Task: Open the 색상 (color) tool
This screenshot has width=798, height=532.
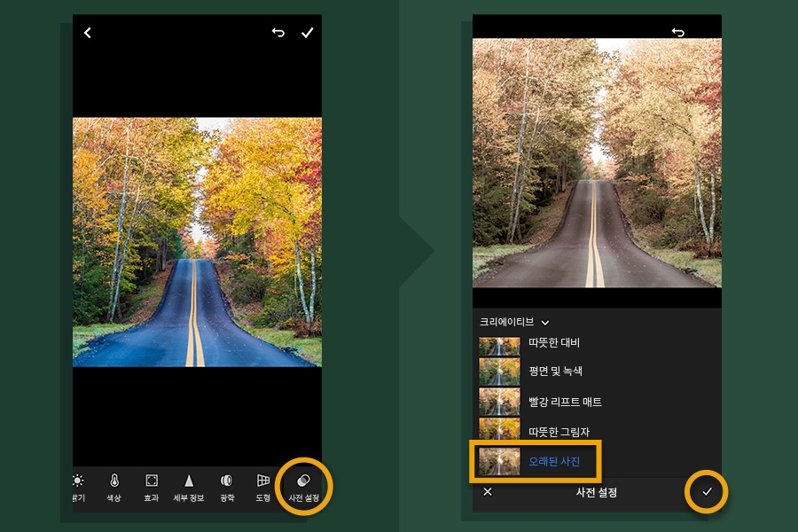Action: click(114, 487)
